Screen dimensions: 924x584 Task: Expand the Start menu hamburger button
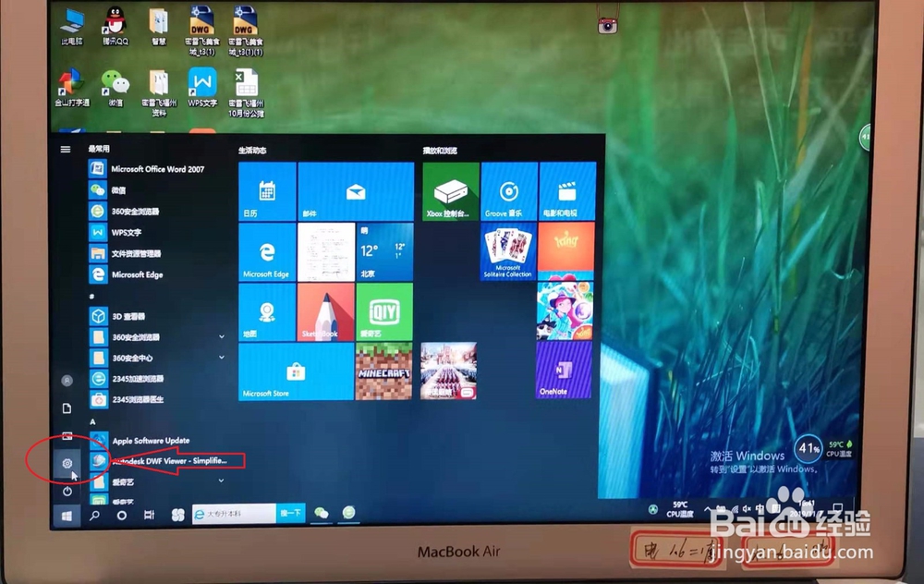(x=66, y=150)
